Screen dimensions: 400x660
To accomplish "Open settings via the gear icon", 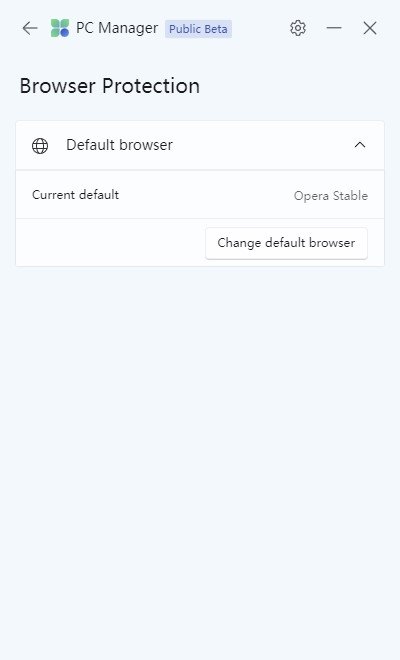I will pyautogui.click(x=298, y=28).
